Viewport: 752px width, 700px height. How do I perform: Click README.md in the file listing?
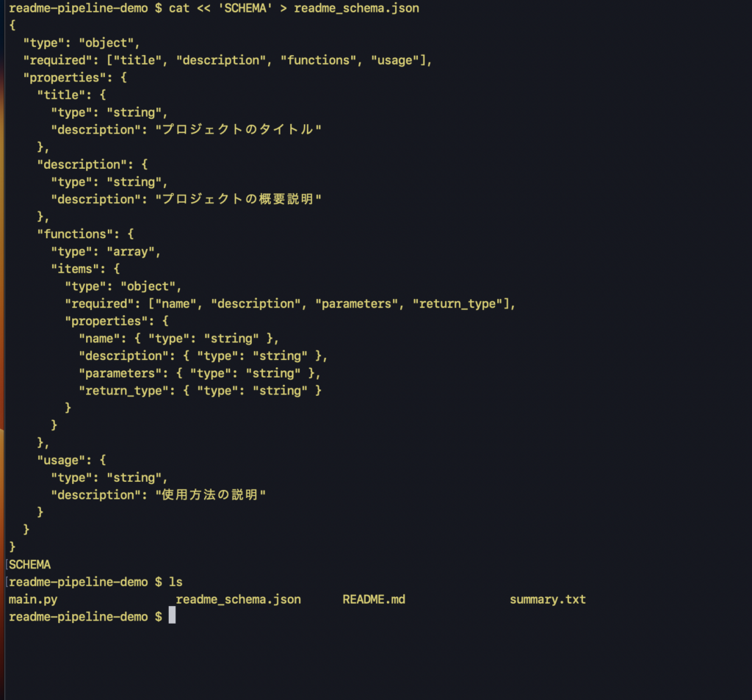pyautogui.click(x=374, y=599)
